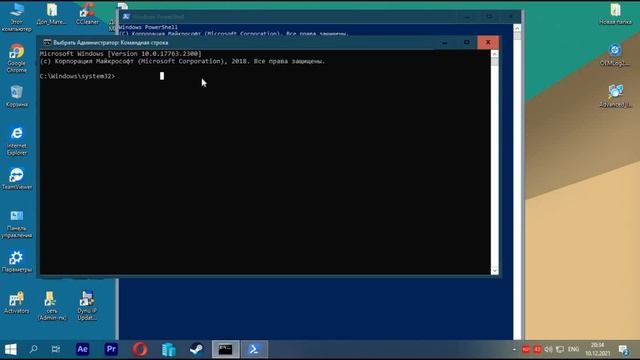Open the Parameters gear desktop icon
This screenshot has height=360, width=640.
point(16,261)
